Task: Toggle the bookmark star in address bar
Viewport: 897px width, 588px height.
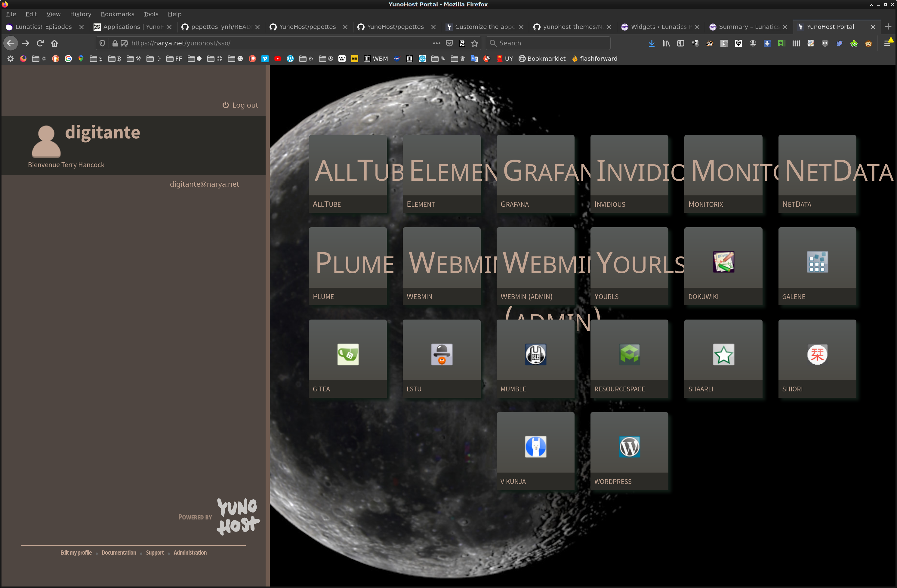Action: 474,43
